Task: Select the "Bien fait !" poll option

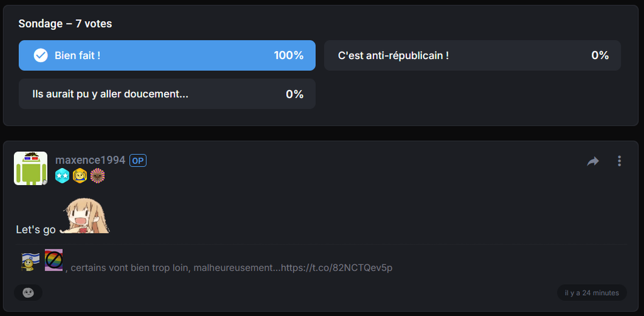Action: (167, 55)
